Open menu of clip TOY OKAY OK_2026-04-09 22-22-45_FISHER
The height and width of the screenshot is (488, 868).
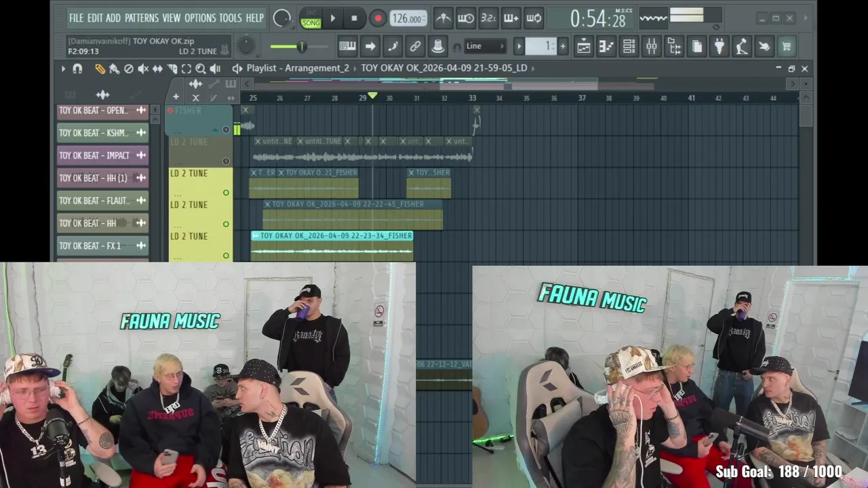coord(267,204)
